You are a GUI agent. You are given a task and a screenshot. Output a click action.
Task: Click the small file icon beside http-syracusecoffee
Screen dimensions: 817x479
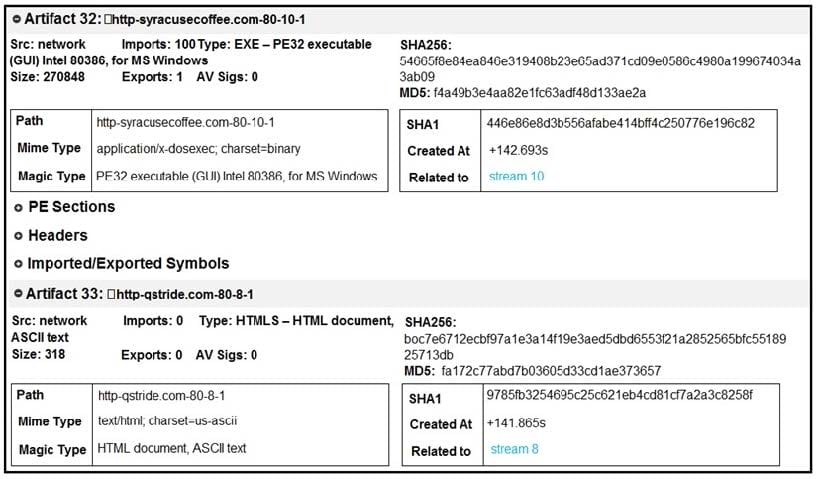[109, 20]
